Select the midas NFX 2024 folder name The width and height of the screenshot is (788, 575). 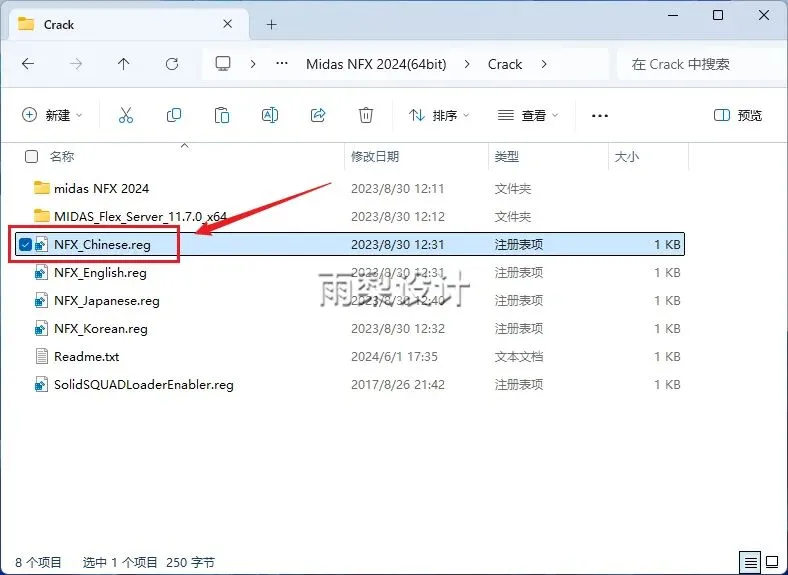pyautogui.click(x=102, y=188)
